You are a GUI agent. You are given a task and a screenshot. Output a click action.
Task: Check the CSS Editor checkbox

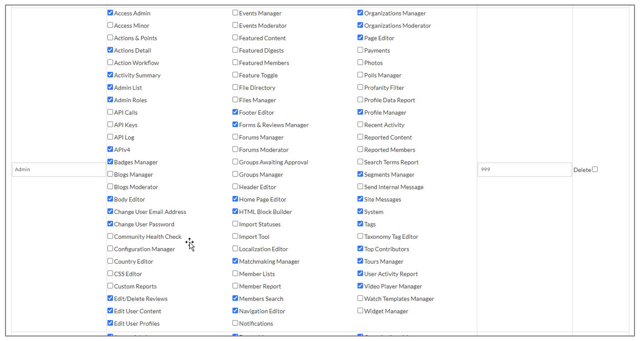coord(110,274)
